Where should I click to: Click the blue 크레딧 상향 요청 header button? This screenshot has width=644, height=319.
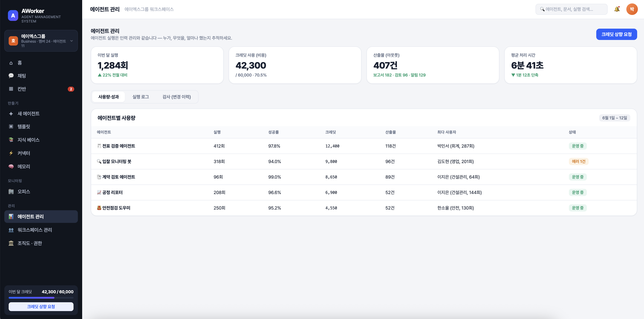[x=616, y=34]
